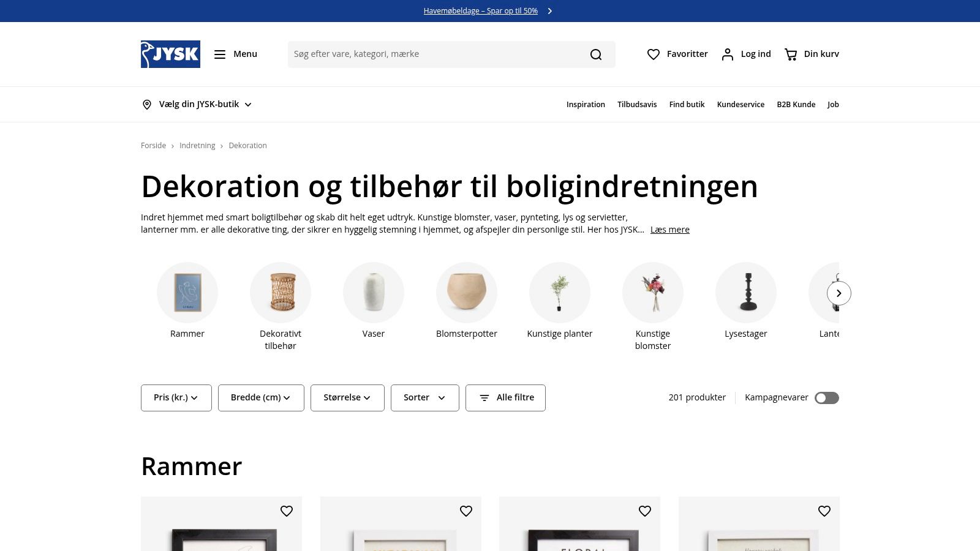The image size is (980, 551).
Task: Open the Alle filtre button
Action: (x=505, y=398)
